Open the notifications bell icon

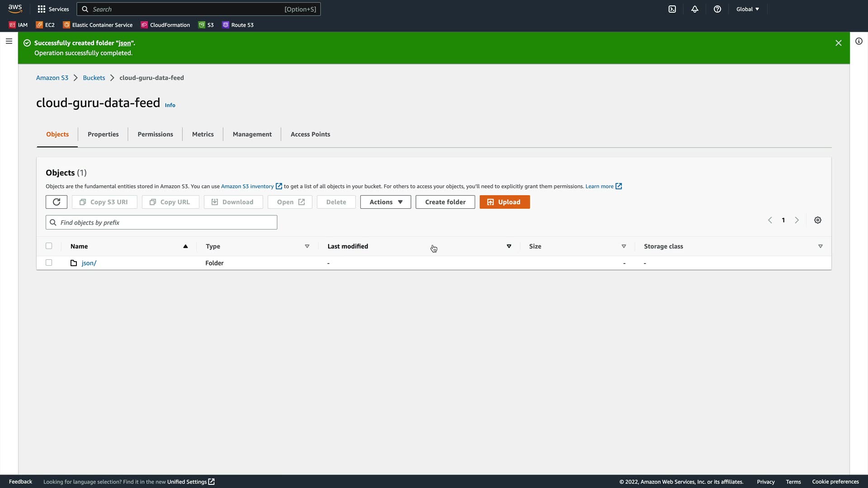coord(695,9)
